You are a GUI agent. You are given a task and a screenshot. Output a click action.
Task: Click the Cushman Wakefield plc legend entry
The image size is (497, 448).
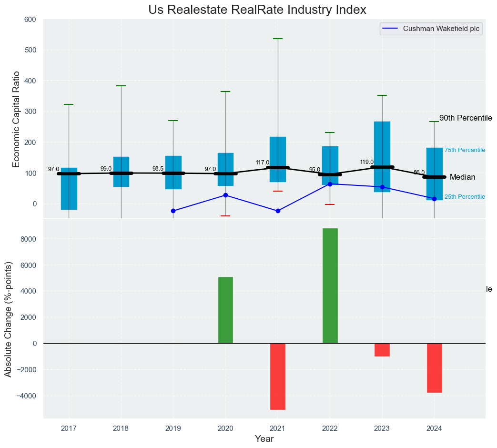pos(442,29)
